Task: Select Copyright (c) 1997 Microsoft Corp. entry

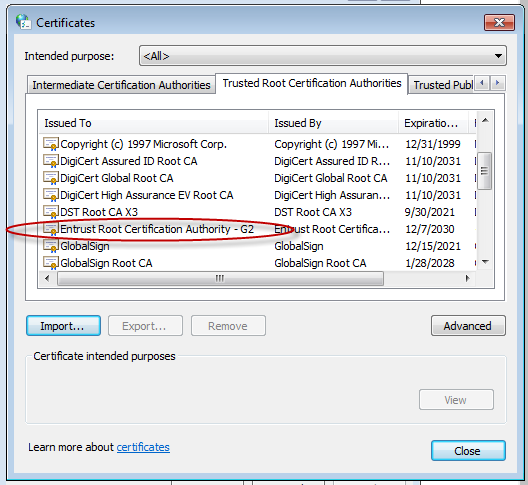Action: click(x=143, y=144)
